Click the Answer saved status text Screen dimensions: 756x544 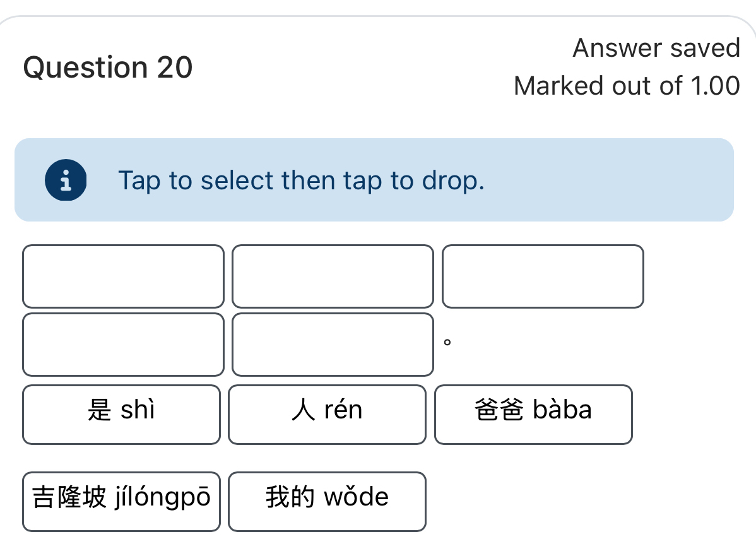coord(656,48)
